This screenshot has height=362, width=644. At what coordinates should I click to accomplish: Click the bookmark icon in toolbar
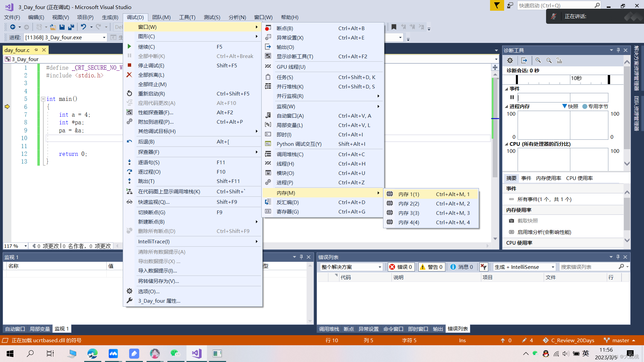[394, 27]
